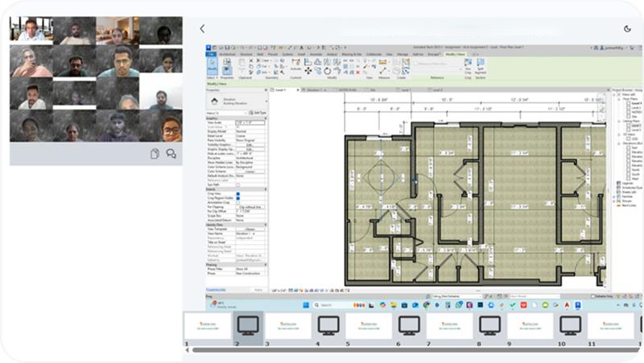The height and width of the screenshot is (363, 644).
Task: Open the Windows Start button in taskbar
Action: click(306, 305)
